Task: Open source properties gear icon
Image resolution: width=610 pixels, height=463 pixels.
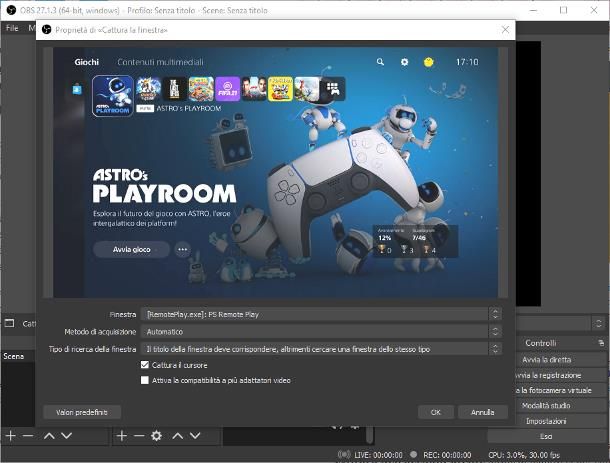Action: [x=156, y=436]
